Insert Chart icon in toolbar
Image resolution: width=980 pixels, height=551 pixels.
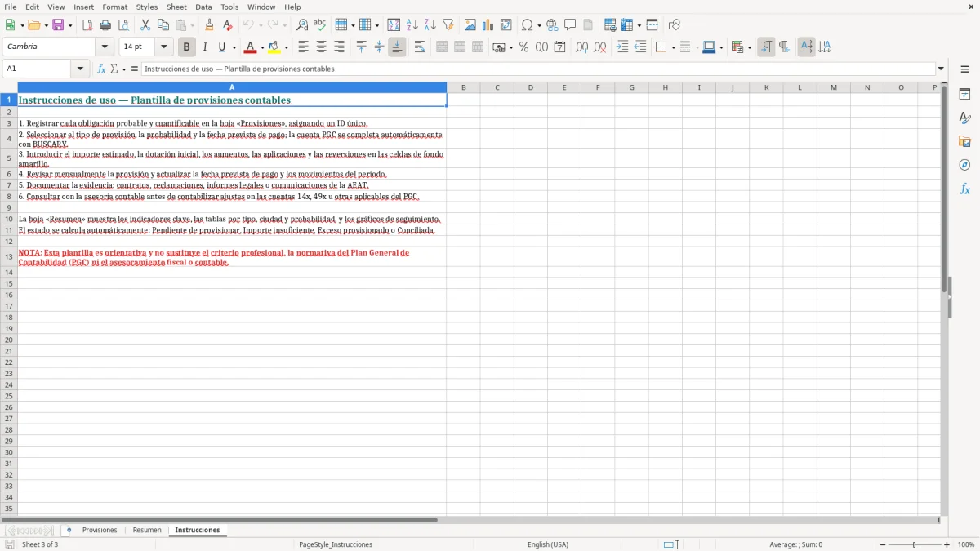(488, 25)
